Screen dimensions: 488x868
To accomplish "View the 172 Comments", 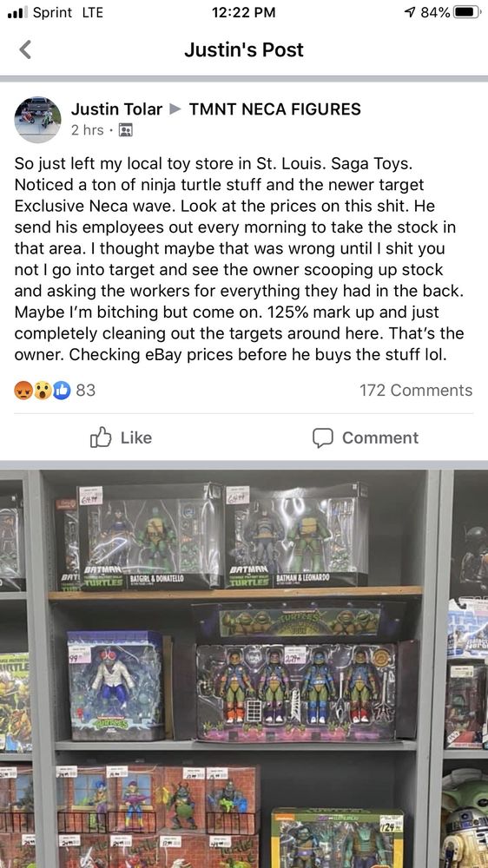I will (x=416, y=391).
